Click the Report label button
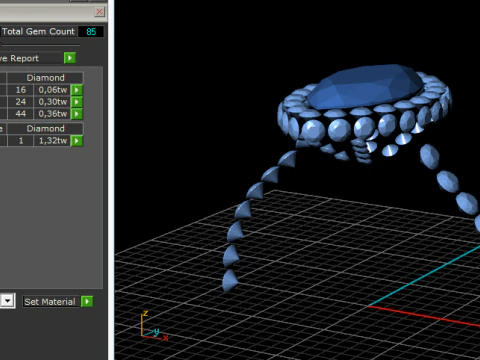480x360 pixels. click(x=32, y=58)
